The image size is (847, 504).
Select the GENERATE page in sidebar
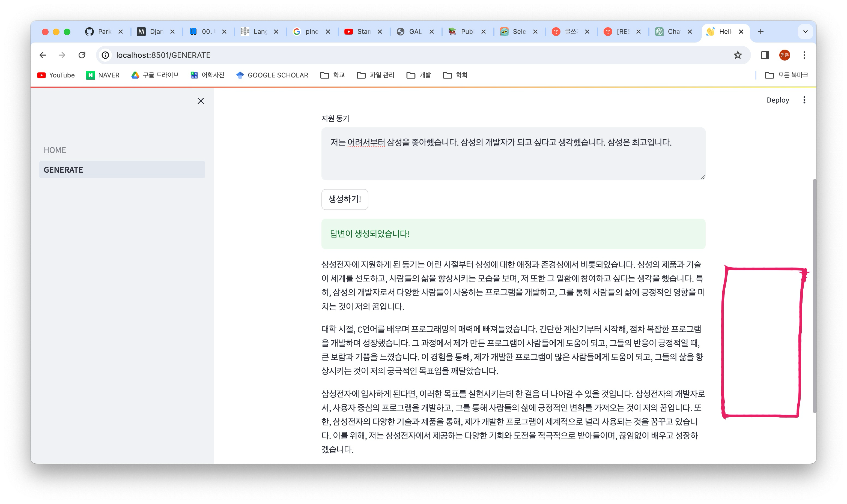click(122, 170)
